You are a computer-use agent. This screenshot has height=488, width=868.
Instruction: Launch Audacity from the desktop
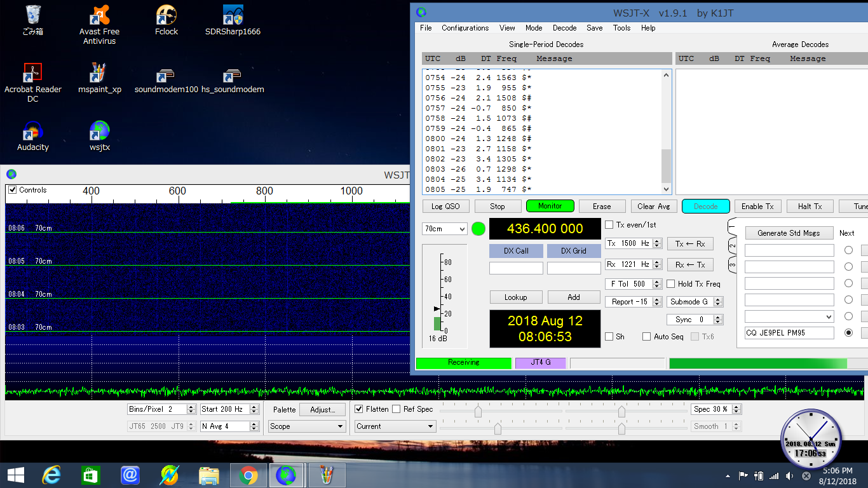33,136
